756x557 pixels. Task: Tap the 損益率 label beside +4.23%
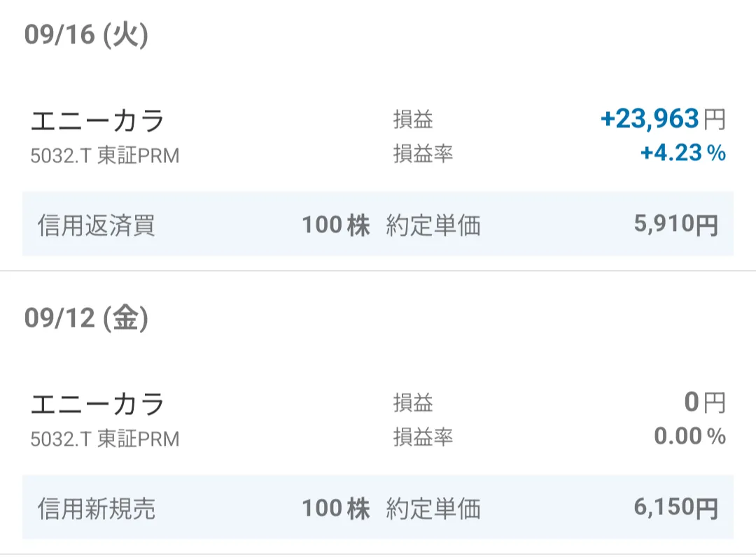[423, 153]
